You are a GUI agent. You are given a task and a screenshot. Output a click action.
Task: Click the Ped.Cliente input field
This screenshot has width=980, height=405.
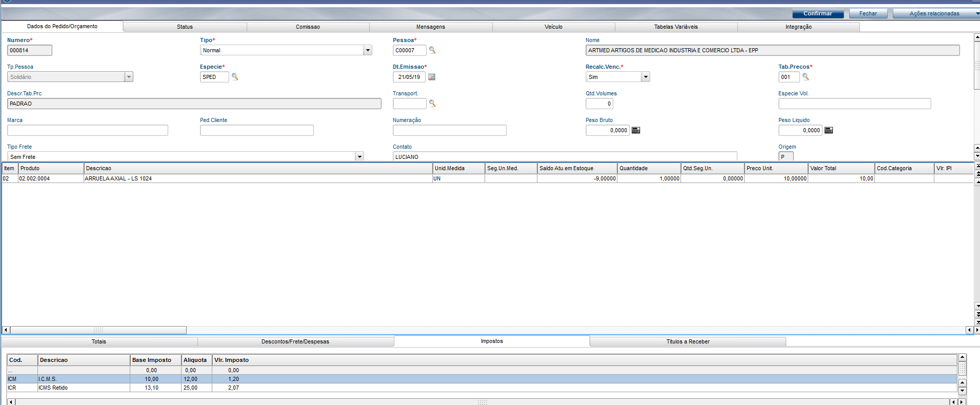tap(256, 130)
